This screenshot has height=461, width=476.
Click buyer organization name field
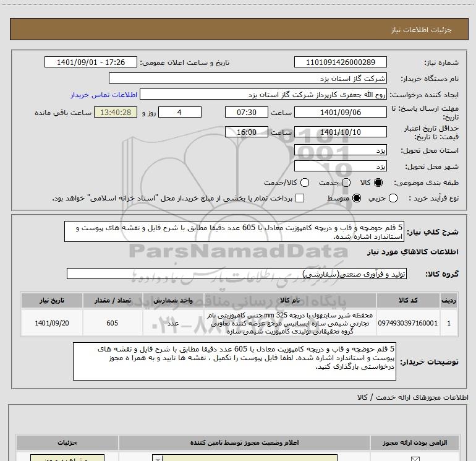248,78
